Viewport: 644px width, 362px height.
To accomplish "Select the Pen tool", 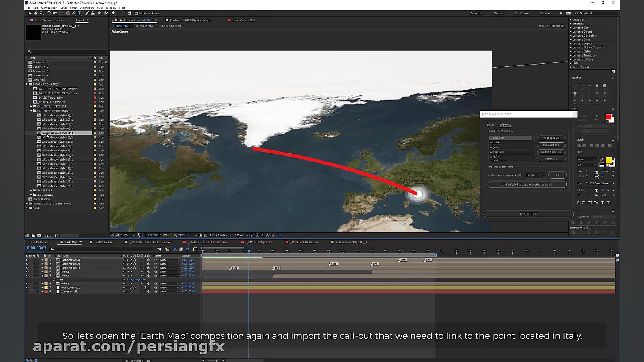I will (x=74, y=13).
